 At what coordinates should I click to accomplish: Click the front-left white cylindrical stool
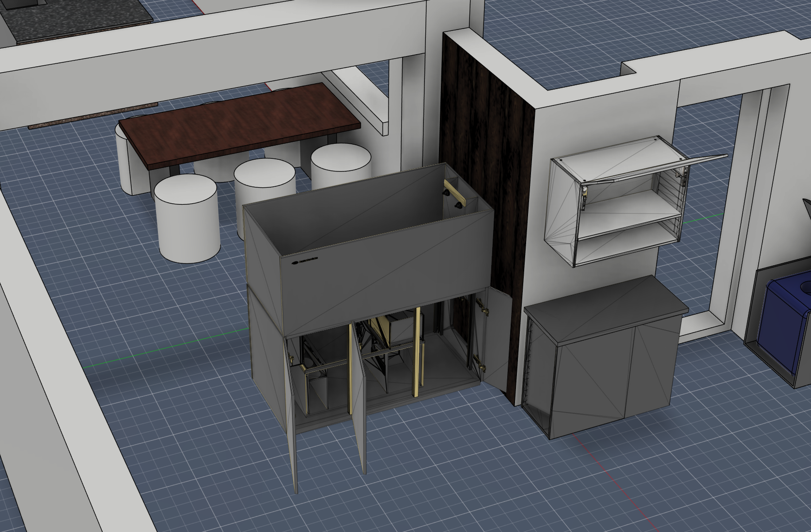coord(187,218)
